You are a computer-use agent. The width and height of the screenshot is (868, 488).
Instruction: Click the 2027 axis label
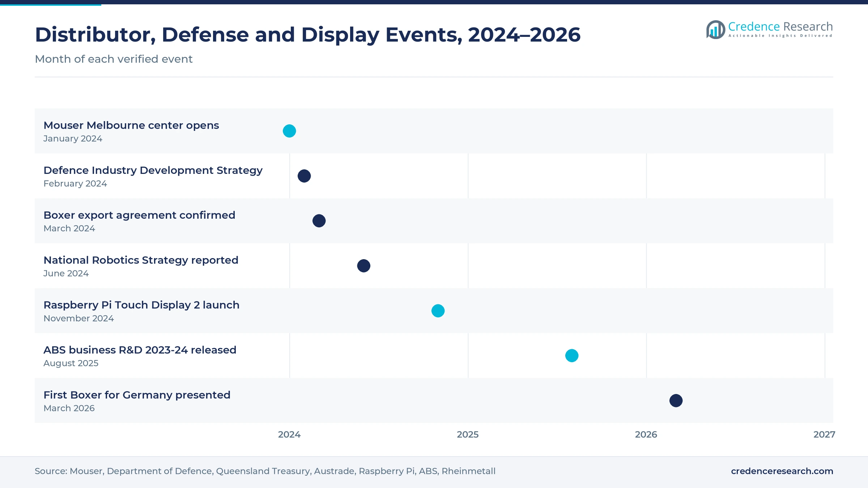(x=824, y=435)
